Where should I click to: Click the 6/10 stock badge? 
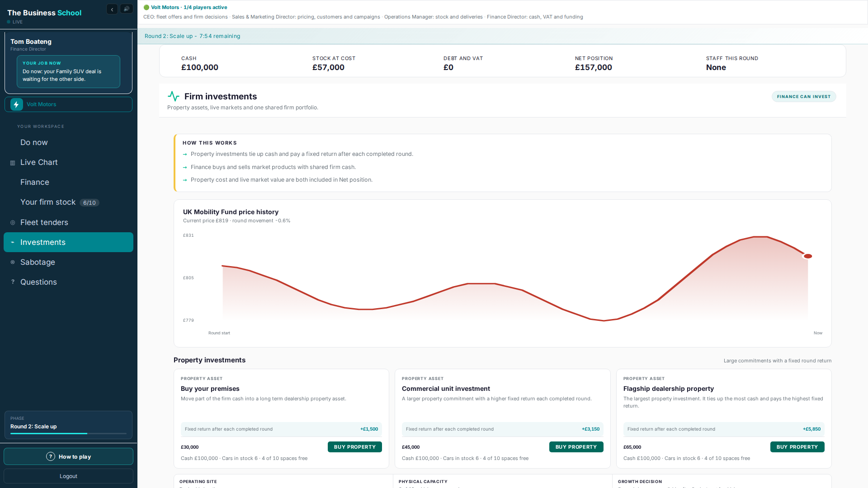90,203
